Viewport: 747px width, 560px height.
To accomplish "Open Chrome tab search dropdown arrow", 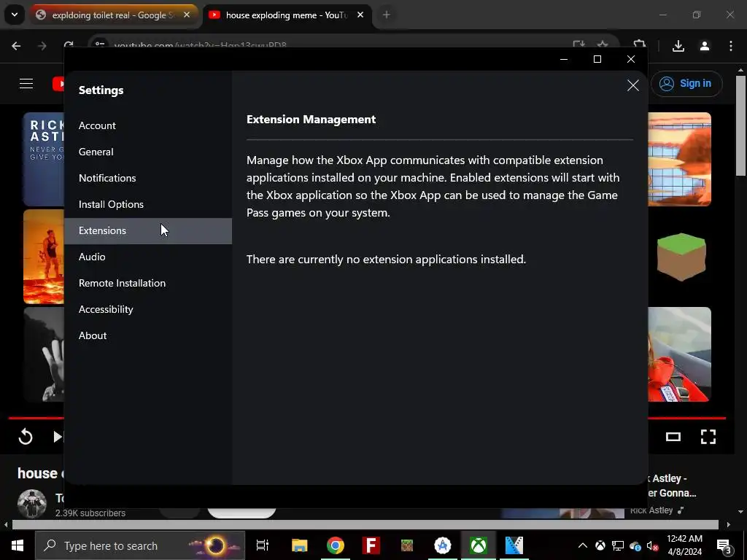I will pos(15,15).
